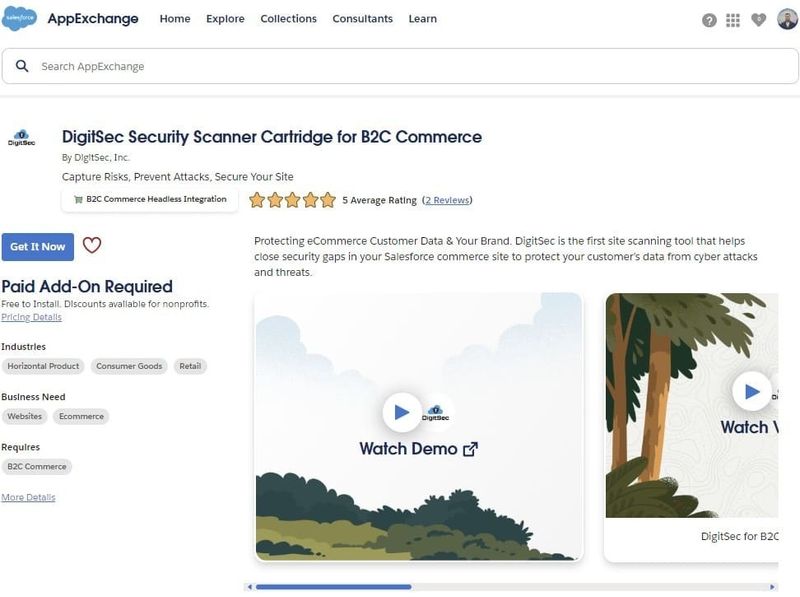800x597 pixels.
Task: Select the Retail industry tag
Action: click(x=190, y=366)
